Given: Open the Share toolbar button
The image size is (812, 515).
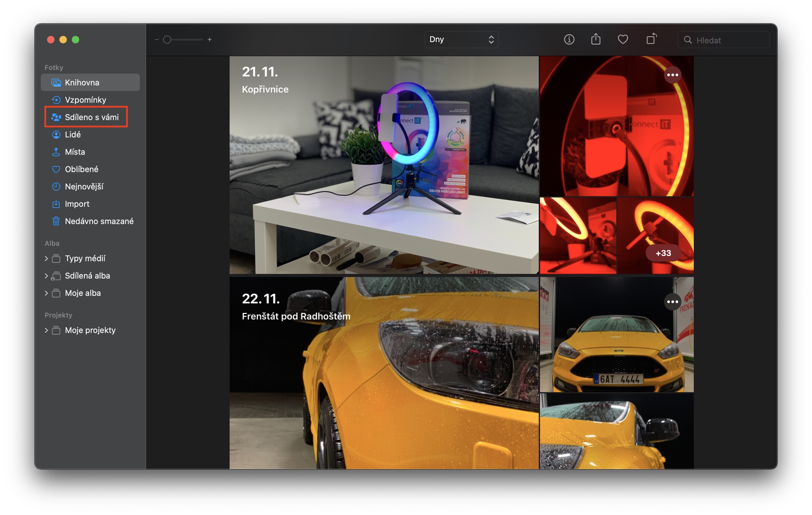Looking at the screenshot, I should tap(596, 39).
